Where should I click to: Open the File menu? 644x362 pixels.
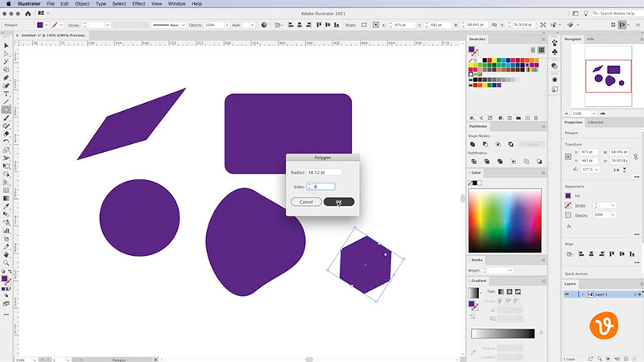pyautogui.click(x=51, y=4)
